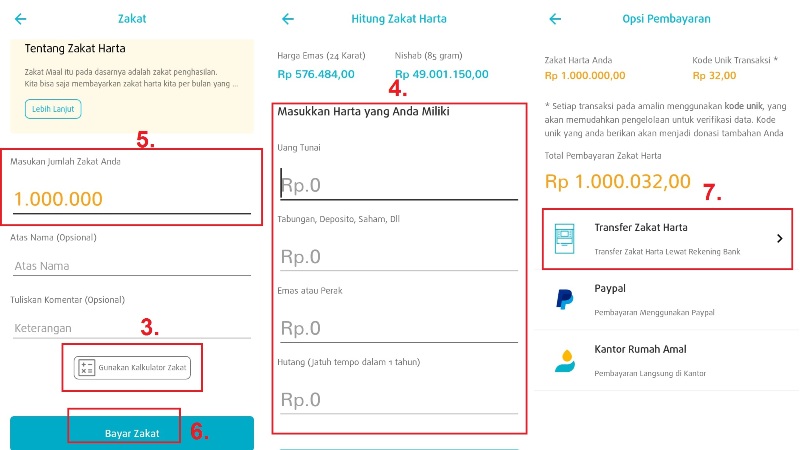The image size is (800, 450).
Task: Open Transfer Zakat Harta chevron arrow
Action: [779, 238]
